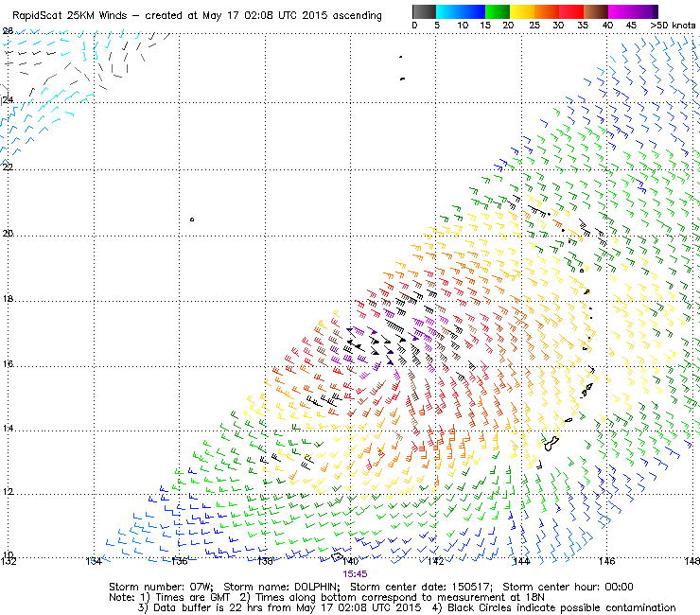
Task: Click the 146 longitude axis label
Action: tap(606, 561)
